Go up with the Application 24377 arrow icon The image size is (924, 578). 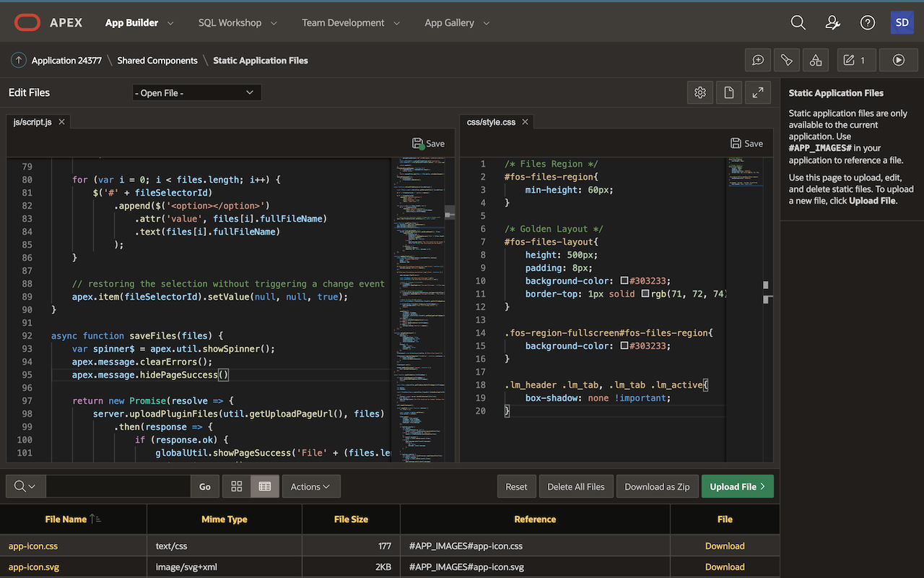coord(19,61)
